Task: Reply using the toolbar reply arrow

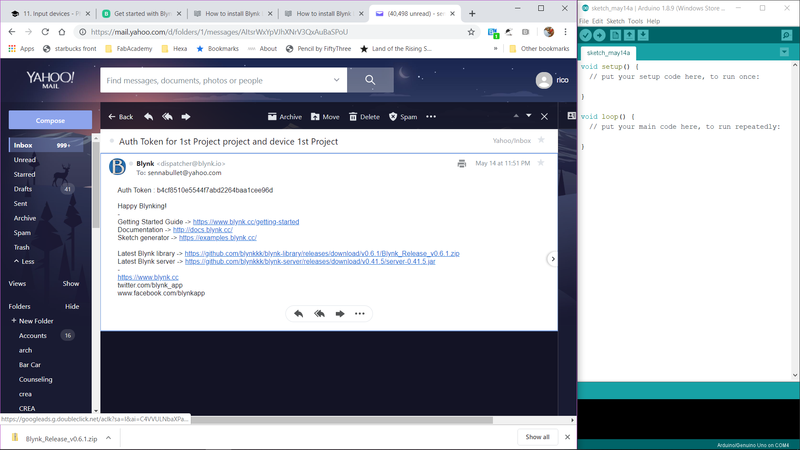Action: coord(148,117)
